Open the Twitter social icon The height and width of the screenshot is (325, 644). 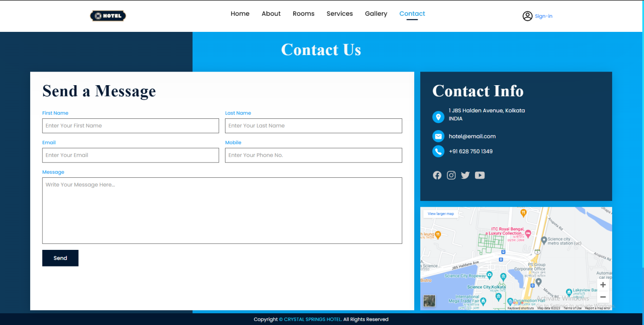[x=465, y=175]
